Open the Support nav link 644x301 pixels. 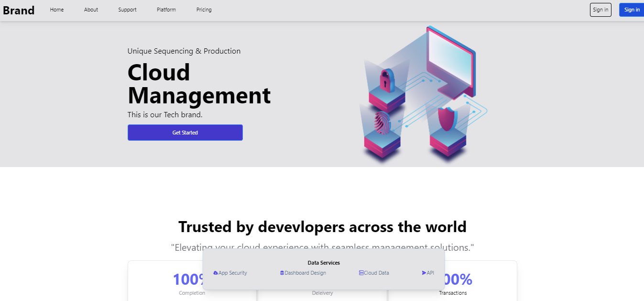pos(128,10)
